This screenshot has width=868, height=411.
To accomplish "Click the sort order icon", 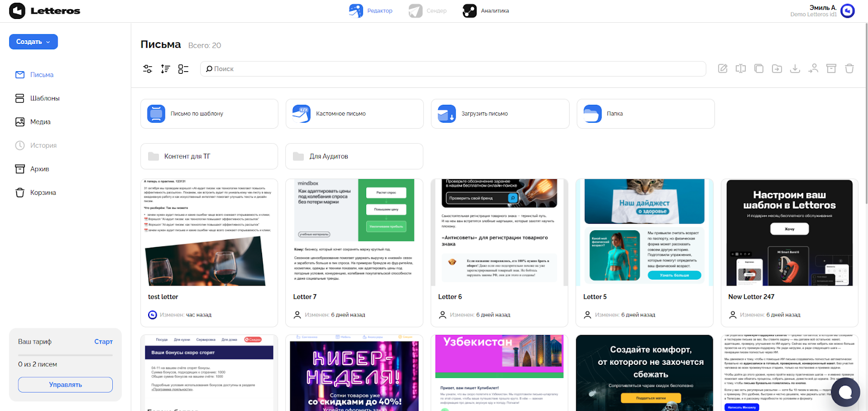I will click(165, 69).
